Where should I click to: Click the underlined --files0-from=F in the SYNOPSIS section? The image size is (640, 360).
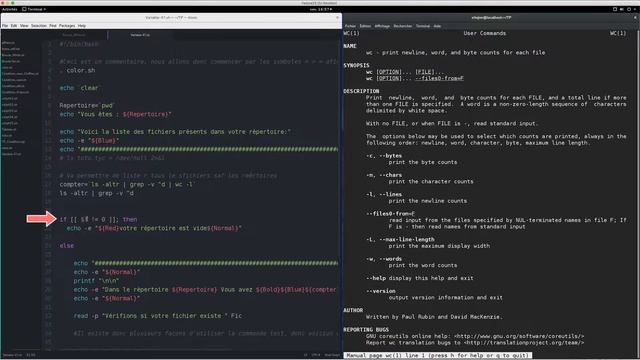(439, 78)
